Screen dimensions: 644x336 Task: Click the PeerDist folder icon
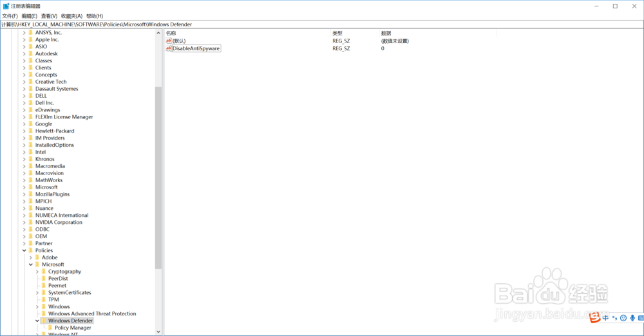click(x=44, y=279)
